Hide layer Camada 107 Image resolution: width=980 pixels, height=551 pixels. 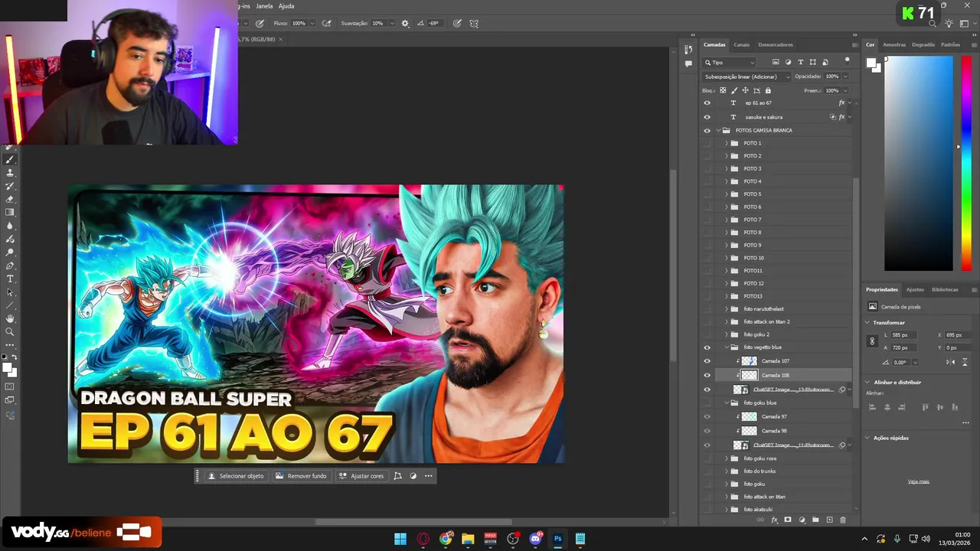point(707,361)
